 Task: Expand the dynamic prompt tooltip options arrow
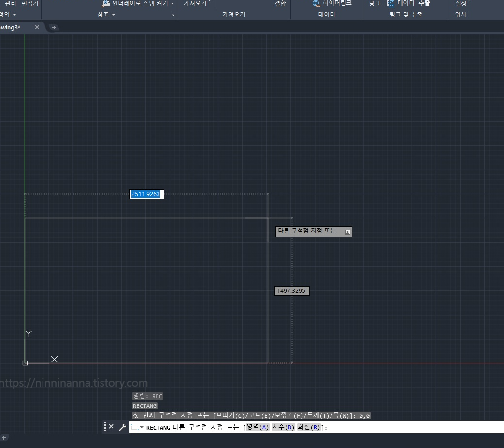click(347, 232)
